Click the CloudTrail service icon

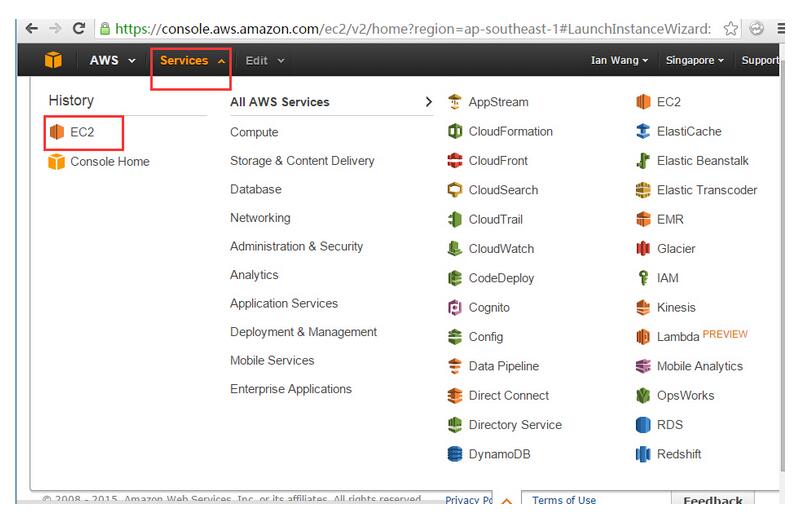(454, 219)
